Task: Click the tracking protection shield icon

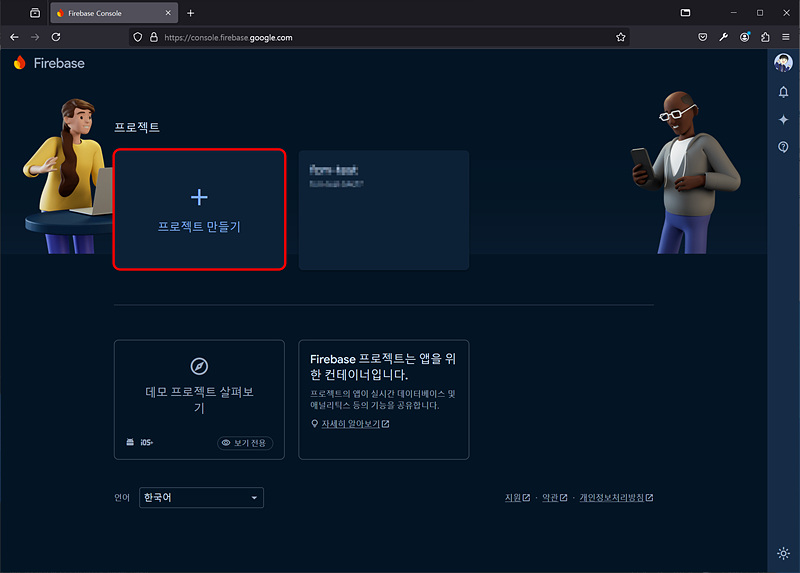Action: tap(138, 37)
